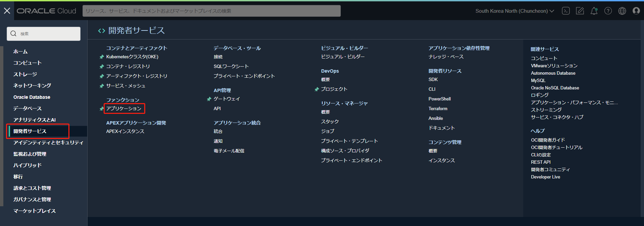Image resolution: width=644 pixels, height=226 pixels.
Task: Click the edit pencil icon in header
Action: (x=580, y=11)
